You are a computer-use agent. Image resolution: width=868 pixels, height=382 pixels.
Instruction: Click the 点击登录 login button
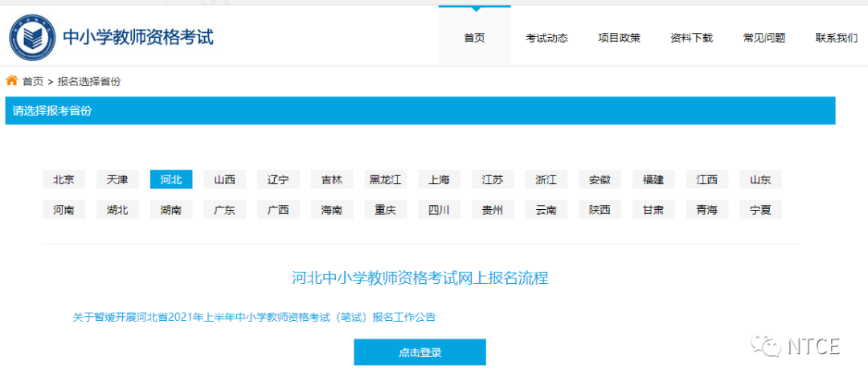pos(420,352)
